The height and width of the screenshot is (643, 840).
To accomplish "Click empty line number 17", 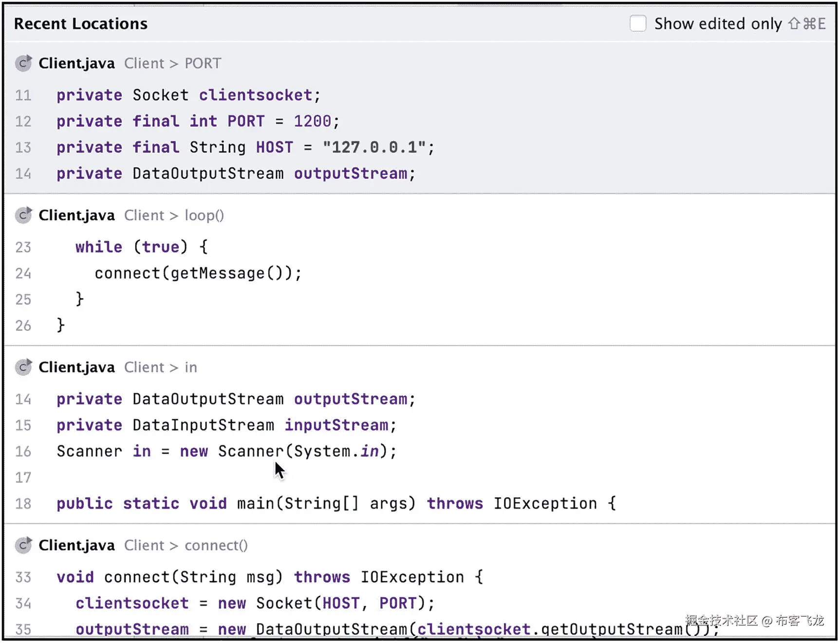I will point(23,478).
